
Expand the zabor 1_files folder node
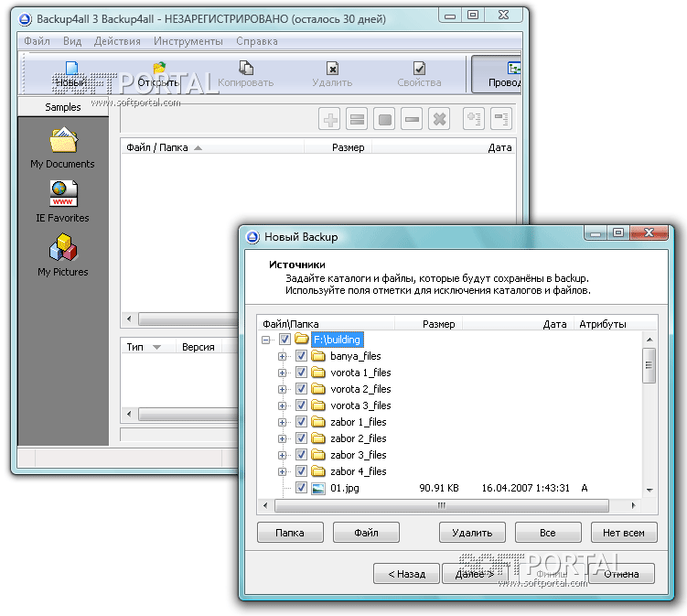pyautogui.click(x=282, y=422)
